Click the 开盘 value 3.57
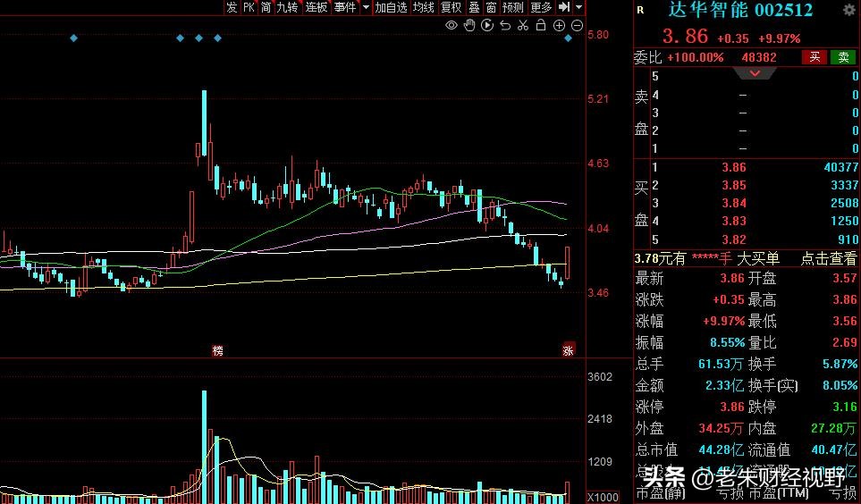This screenshot has width=861, height=504. point(845,278)
